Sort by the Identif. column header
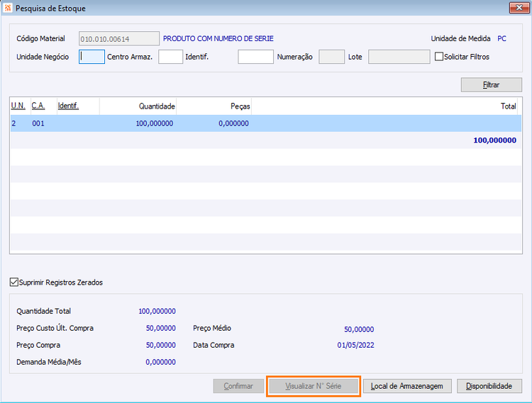 click(x=68, y=106)
